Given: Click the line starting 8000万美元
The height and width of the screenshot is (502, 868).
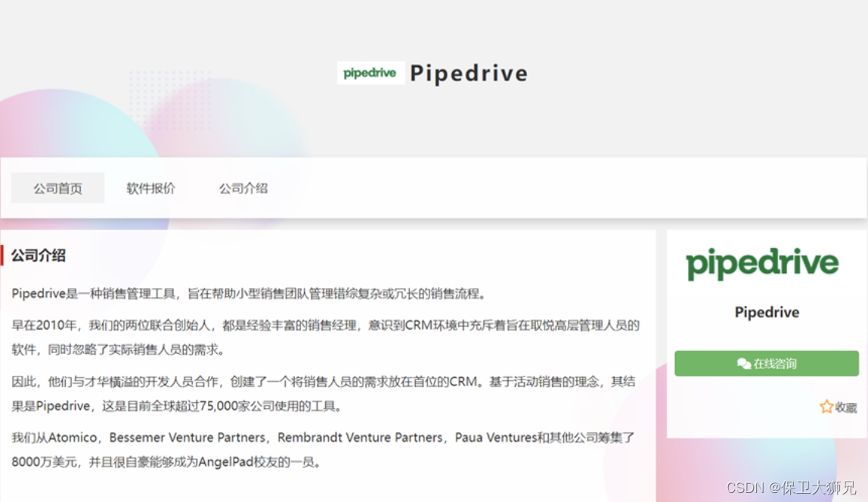Looking at the screenshot, I should [x=166, y=462].
